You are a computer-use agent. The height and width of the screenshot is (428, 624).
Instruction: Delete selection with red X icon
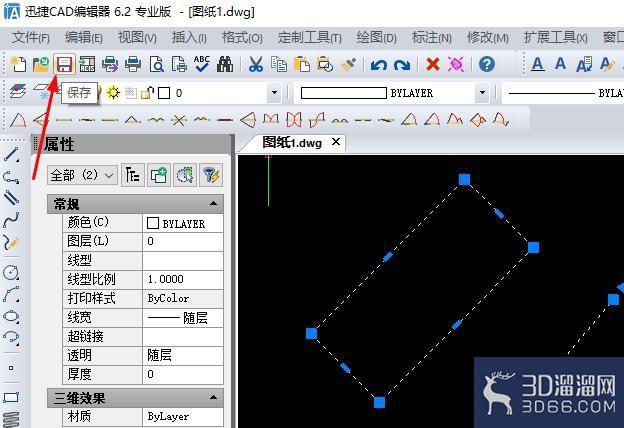[433, 64]
